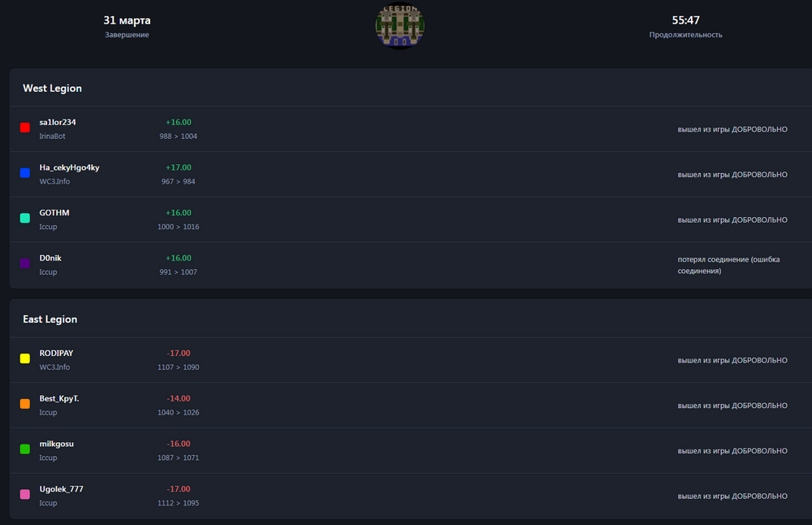
Task: Click the West Legion team header
Action: 52,88
